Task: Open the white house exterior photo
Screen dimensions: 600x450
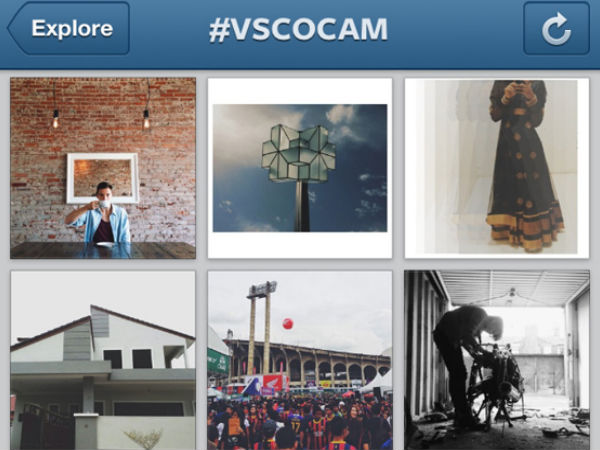Action: tap(103, 360)
